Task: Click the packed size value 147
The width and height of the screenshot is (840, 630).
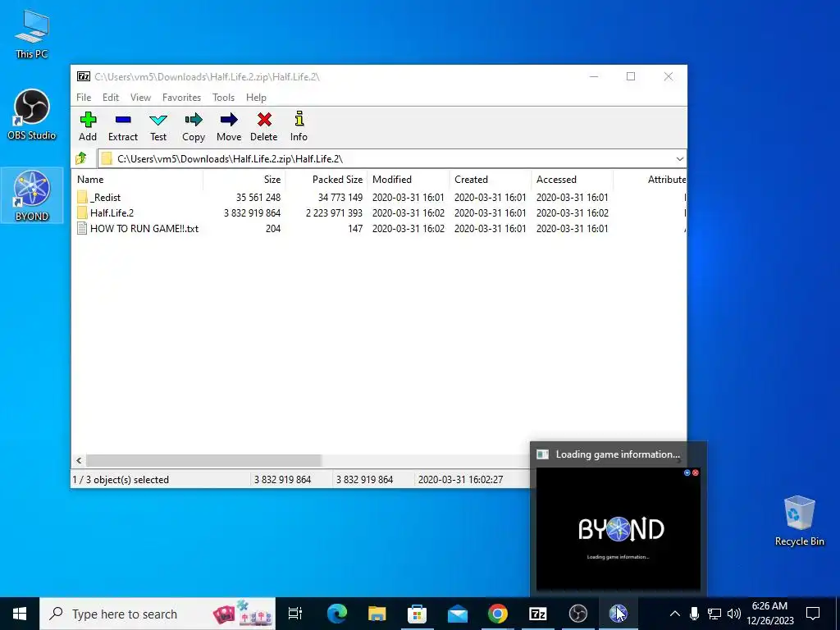Action: pyautogui.click(x=354, y=229)
